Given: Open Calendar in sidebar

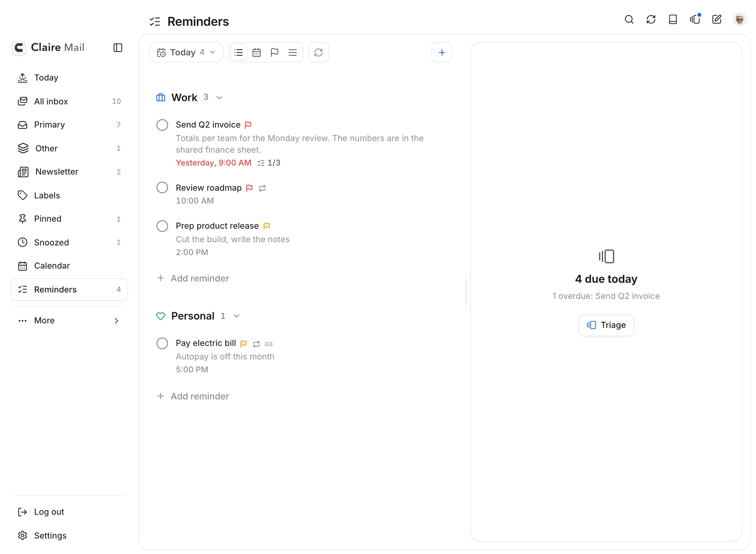Looking at the screenshot, I should (x=69, y=266).
